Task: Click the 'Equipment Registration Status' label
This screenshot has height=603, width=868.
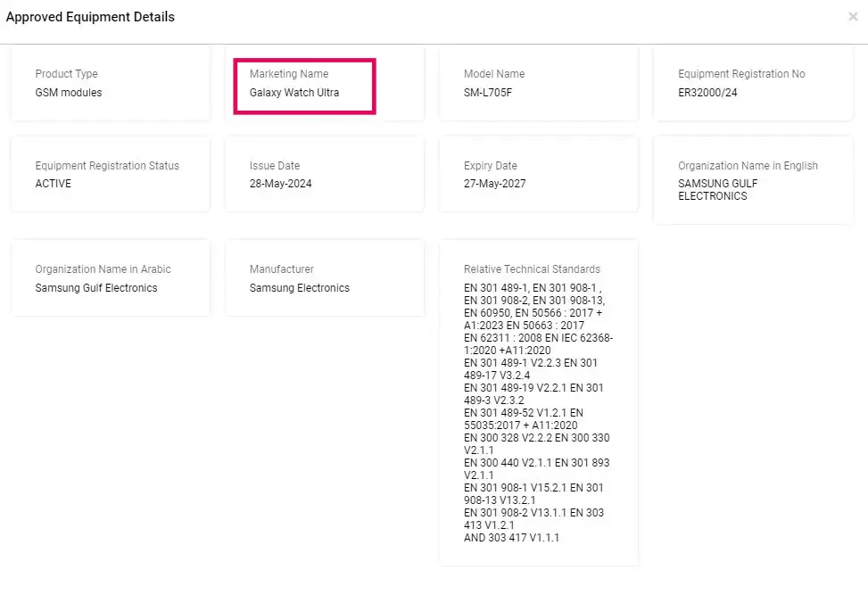Action: tap(107, 166)
